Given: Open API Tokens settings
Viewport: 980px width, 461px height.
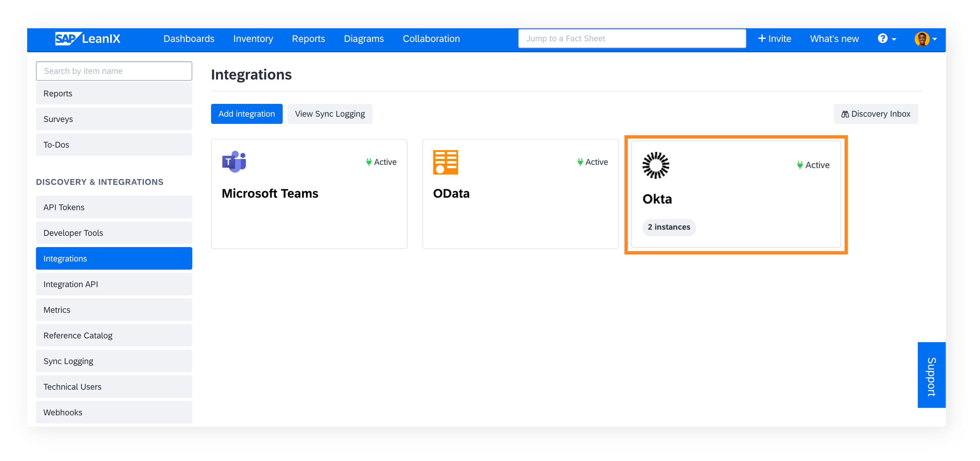Looking at the screenshot, I should click(x=114, y=207).
